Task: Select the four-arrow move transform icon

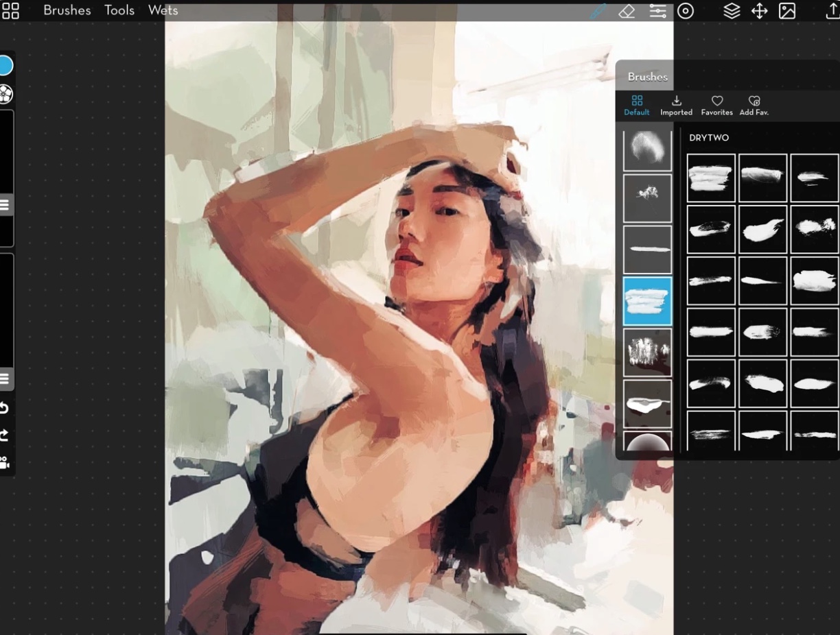Action: tap(759, 11)
